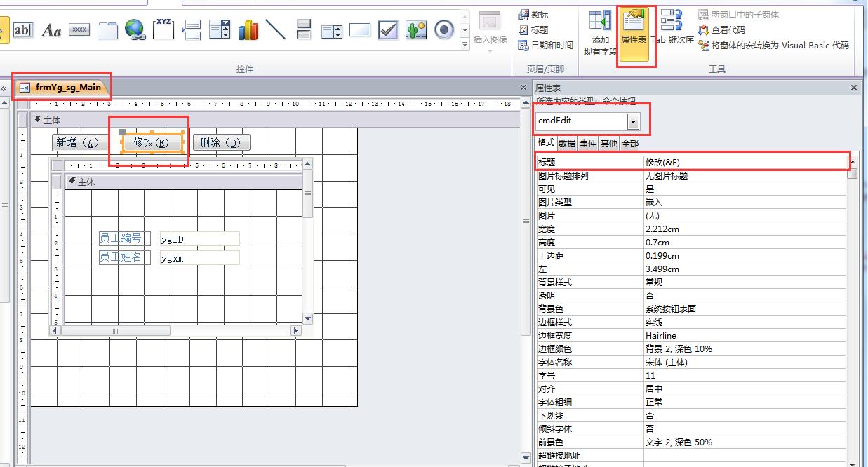Switch to the 事件 property tab

588,143
